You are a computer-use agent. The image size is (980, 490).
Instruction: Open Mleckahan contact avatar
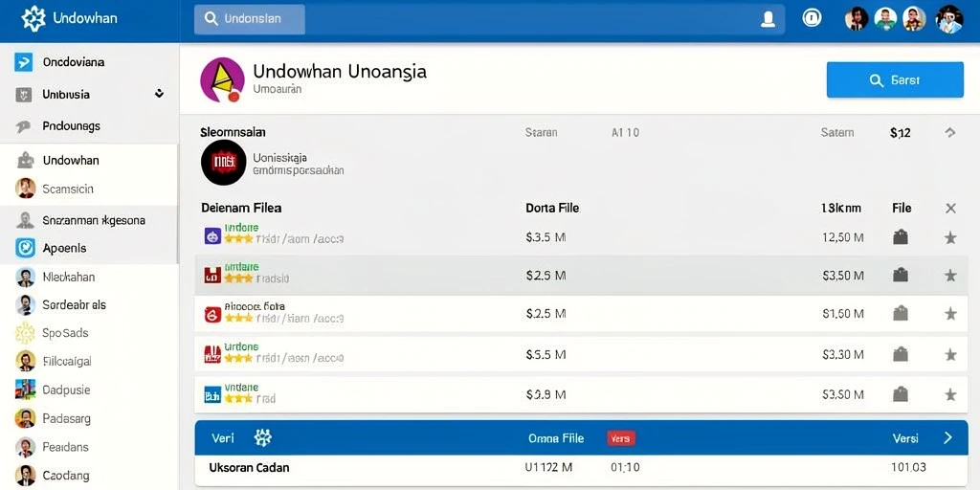pyautogui.click(x=25, y=277)
